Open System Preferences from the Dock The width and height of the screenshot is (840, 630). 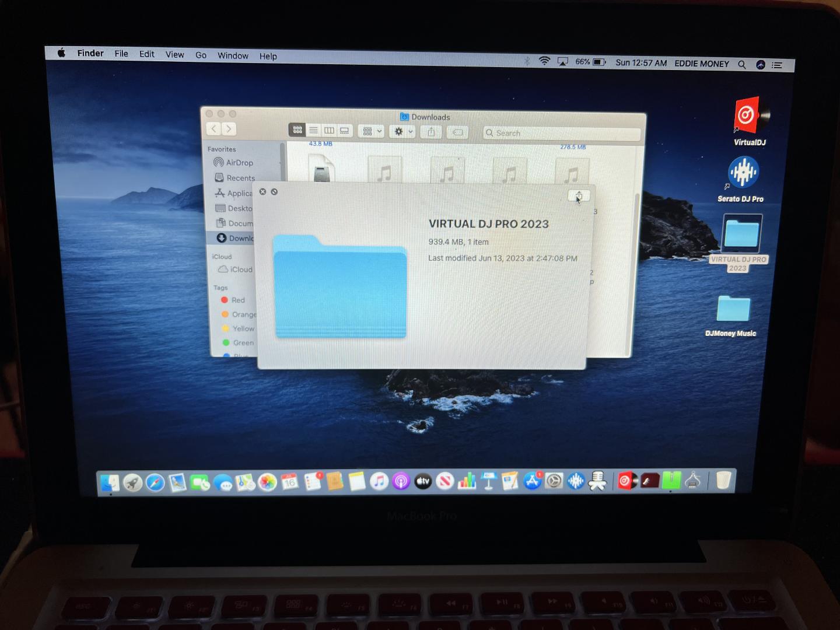554,481
